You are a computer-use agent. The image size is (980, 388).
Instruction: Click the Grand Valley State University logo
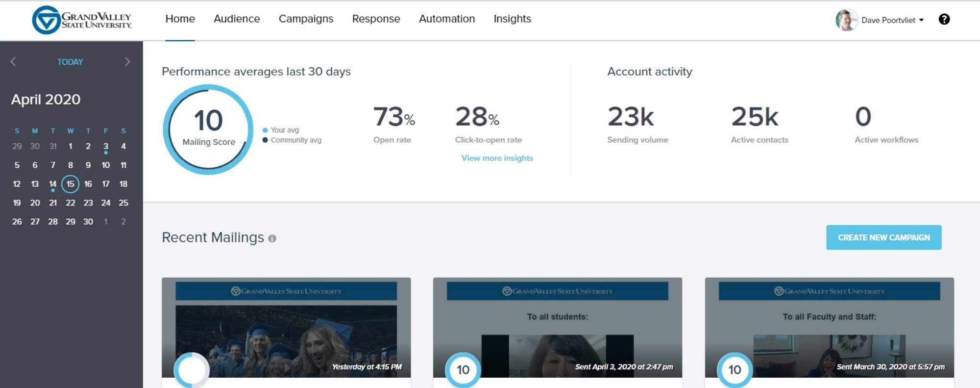82,20
